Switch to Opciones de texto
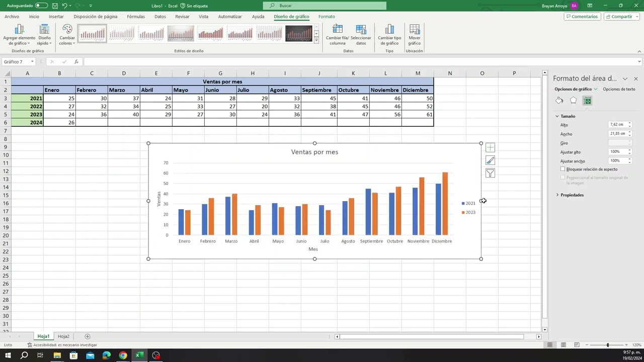 coord(619,89)
